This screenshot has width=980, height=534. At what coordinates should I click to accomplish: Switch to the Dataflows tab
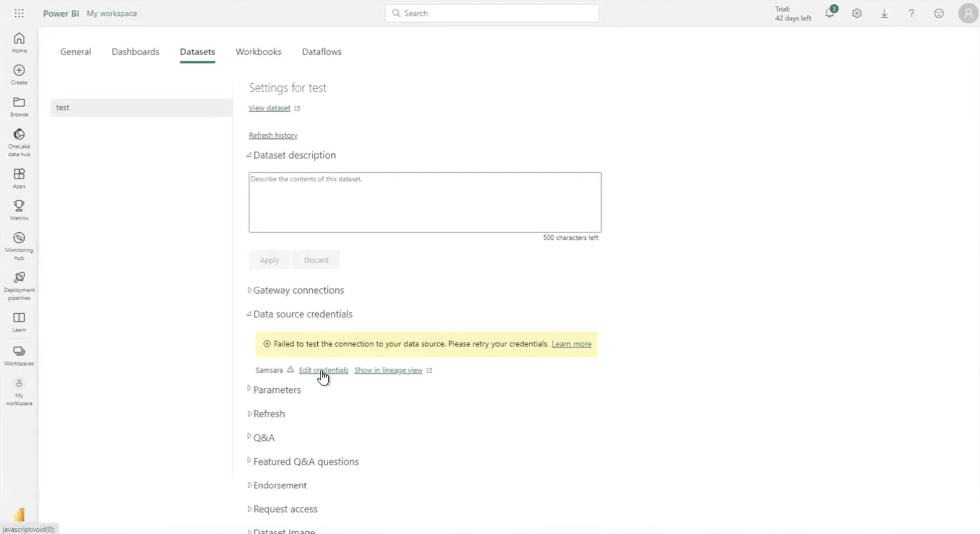321,51
